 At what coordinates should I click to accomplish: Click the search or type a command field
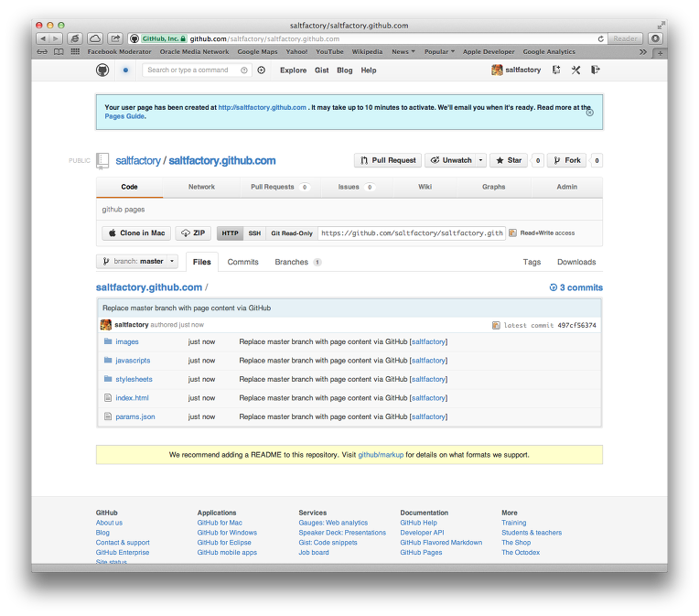pyautogui.click(x=197, y=70)
